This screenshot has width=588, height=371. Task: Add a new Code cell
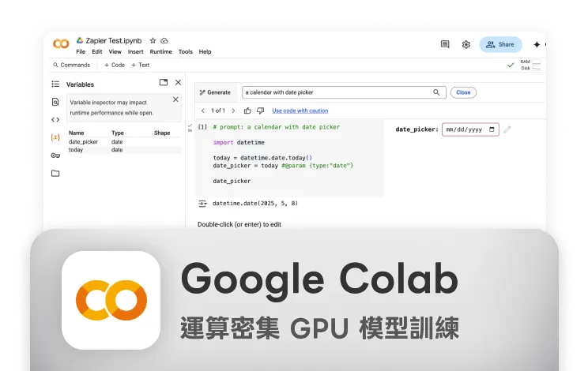coord(115,65)
